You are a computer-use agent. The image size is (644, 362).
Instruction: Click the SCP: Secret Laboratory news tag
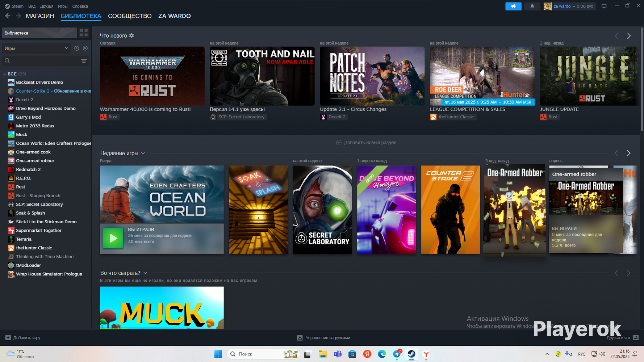(x=238, y=117)
